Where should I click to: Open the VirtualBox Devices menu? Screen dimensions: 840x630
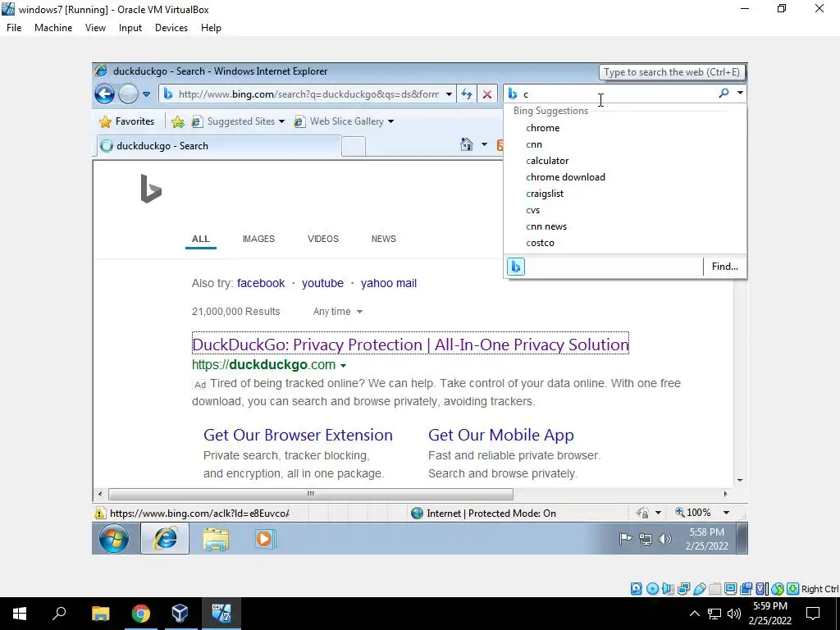coord(171,28)
